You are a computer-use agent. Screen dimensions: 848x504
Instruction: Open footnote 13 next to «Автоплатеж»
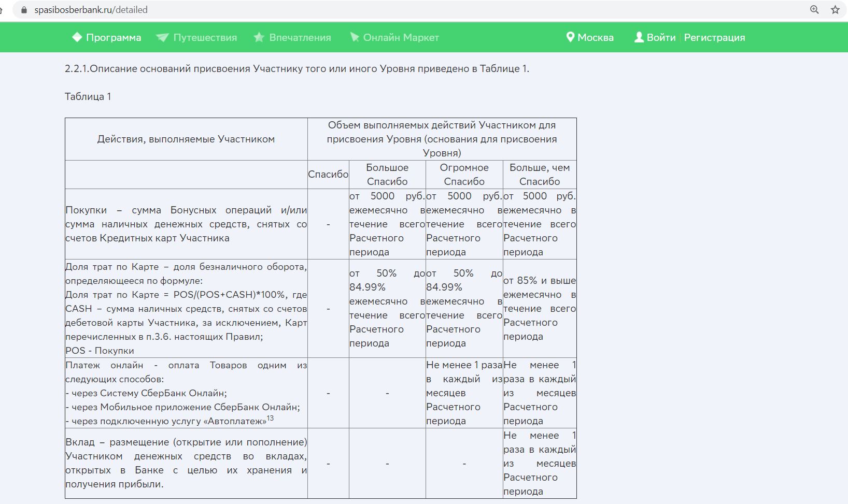[x=270, y=418]
